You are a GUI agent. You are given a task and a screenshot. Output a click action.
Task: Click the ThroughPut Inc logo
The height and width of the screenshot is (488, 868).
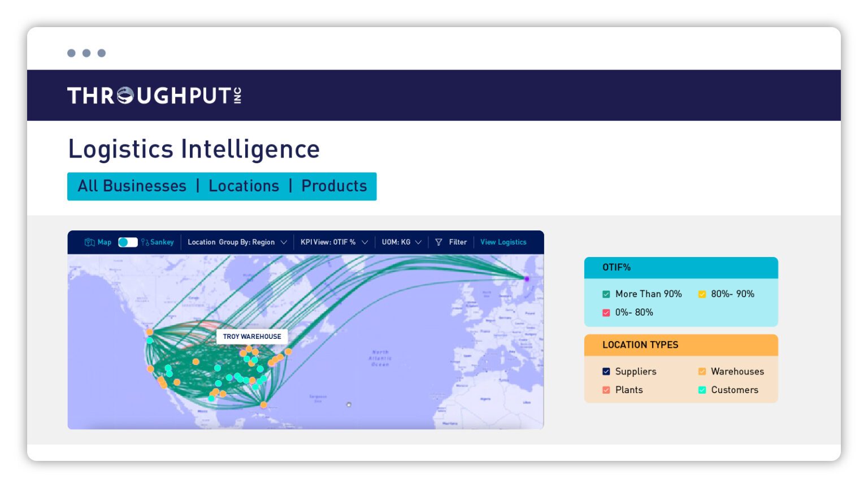click(154, 95)
